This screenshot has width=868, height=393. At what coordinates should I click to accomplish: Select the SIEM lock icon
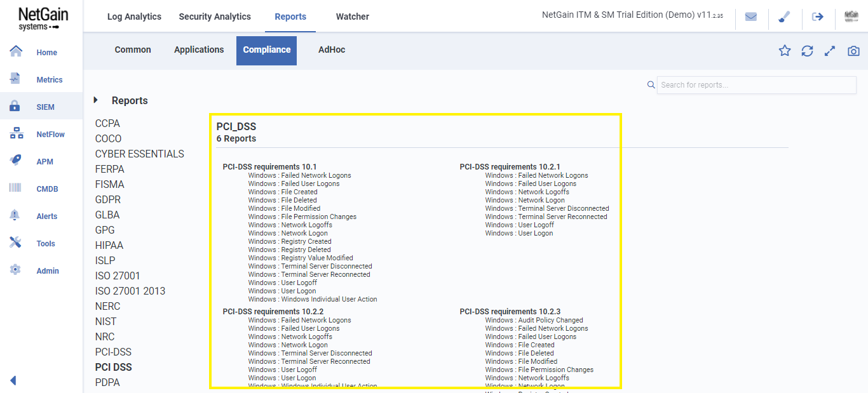click(15, 106)
